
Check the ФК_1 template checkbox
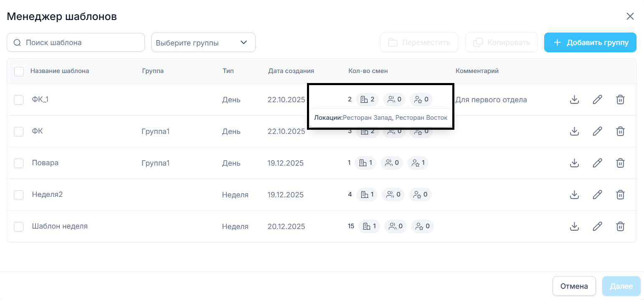click(19, 100)
